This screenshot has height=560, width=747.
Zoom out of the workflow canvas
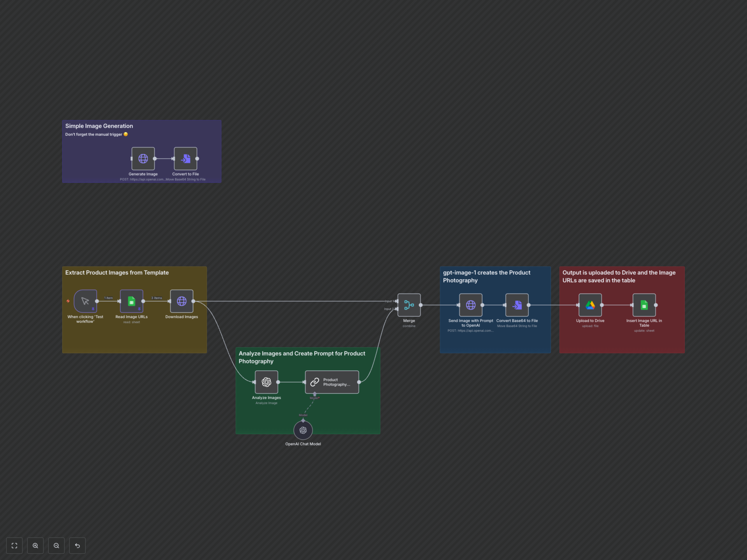click(x=56, y=546)
